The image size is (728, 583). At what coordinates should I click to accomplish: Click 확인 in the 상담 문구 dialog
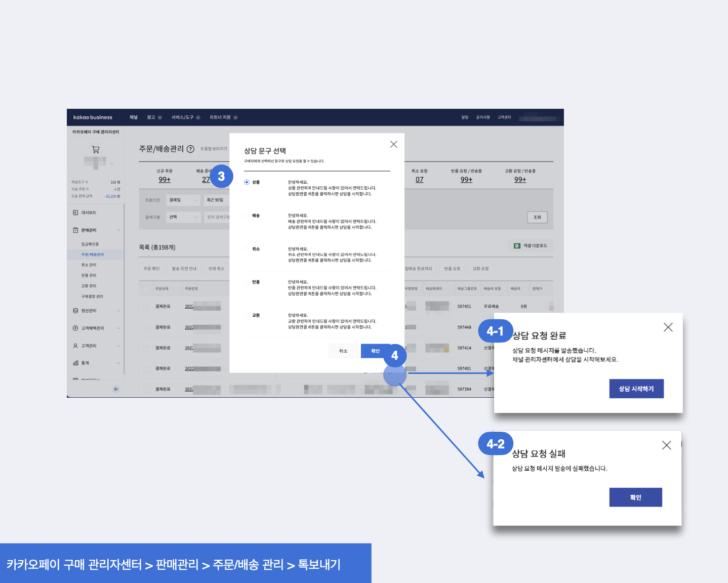click(x=375, y=351)
